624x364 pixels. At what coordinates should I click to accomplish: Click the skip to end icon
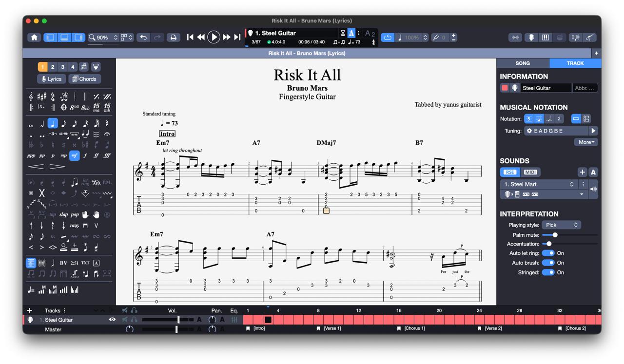coord(237,38)
